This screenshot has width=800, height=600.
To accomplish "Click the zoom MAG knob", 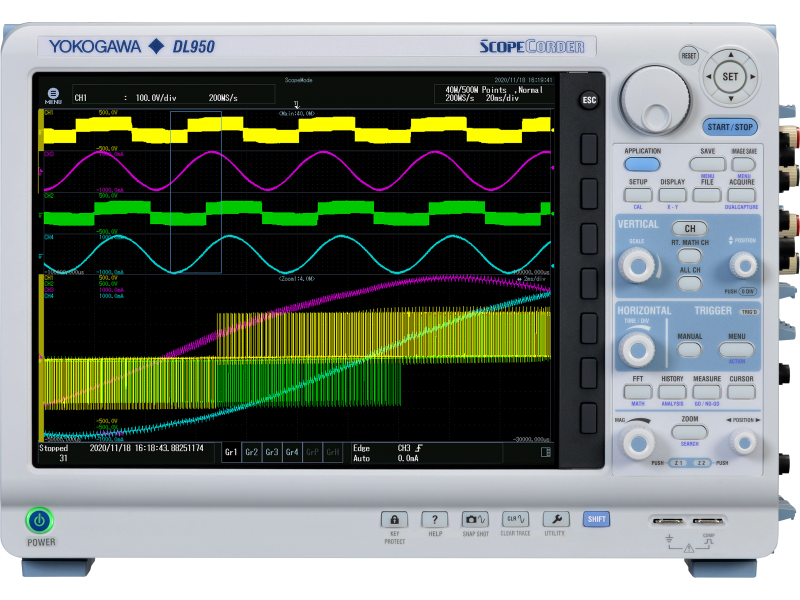I will pos(638,443).
